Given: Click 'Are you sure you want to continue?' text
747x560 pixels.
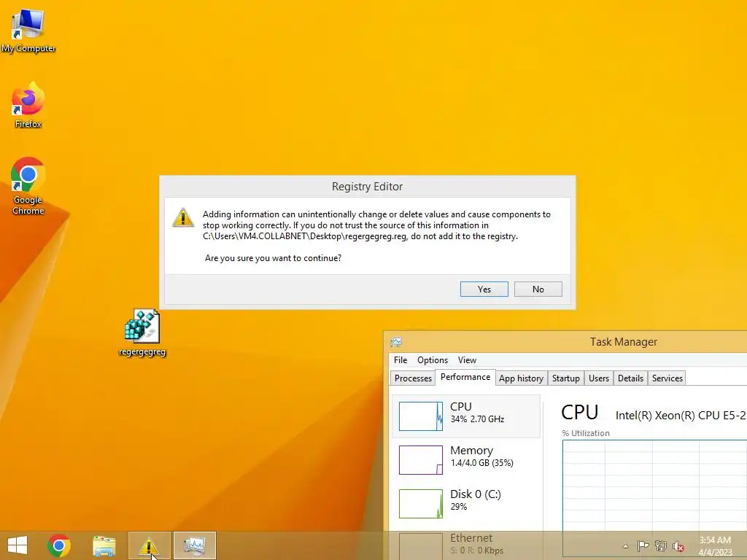Looking at the screenshot, I should [273, 258].
